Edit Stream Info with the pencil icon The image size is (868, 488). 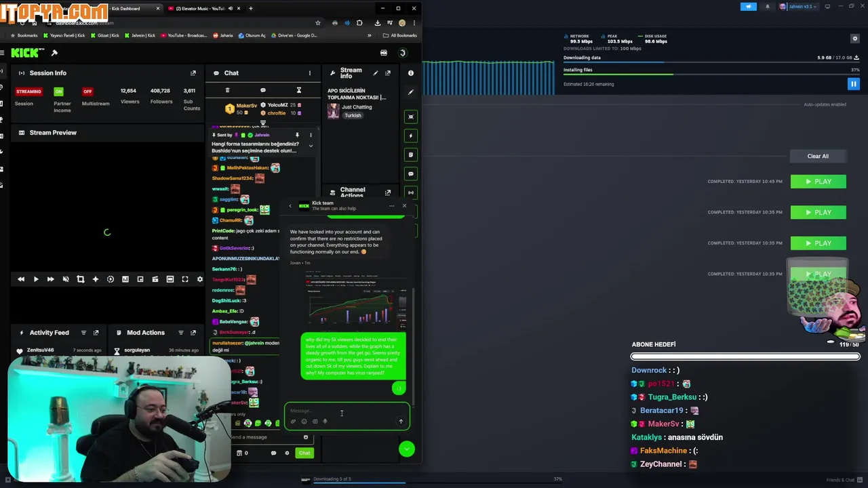tap(376, 73)
